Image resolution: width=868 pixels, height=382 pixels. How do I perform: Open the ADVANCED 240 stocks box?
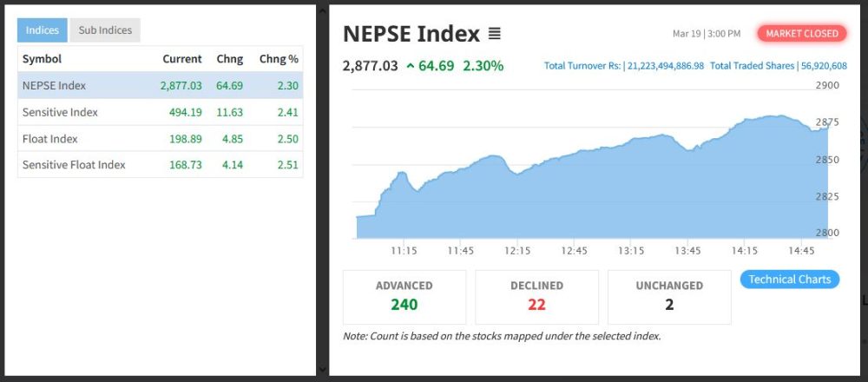point(404,297)
